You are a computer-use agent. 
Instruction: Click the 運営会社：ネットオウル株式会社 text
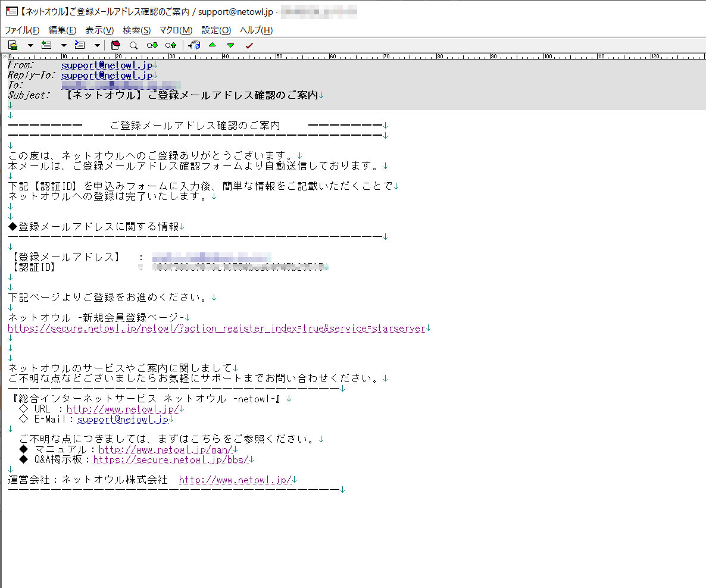[x=88, y=480]
